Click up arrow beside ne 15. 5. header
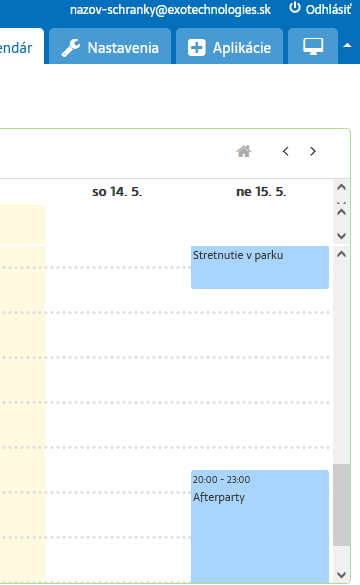360x585 pixels. pos(341,187)
